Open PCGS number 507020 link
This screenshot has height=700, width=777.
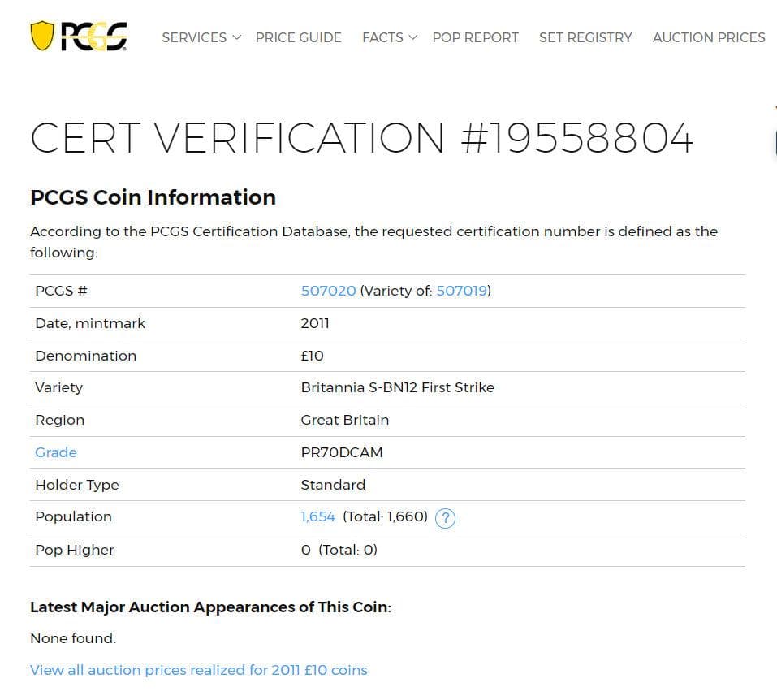pyautogui.click(x=328, y=291)
